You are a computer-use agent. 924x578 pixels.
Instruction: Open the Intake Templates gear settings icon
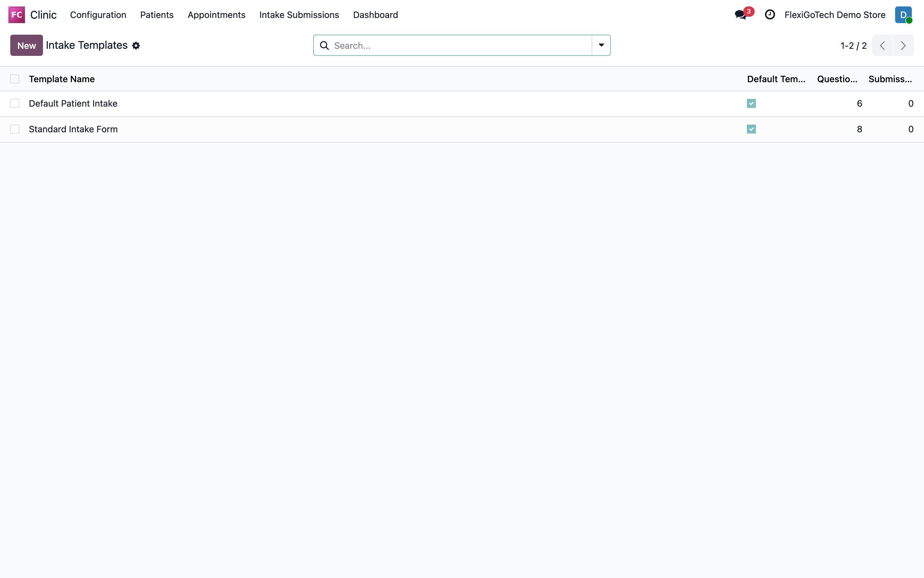point(136,46)
